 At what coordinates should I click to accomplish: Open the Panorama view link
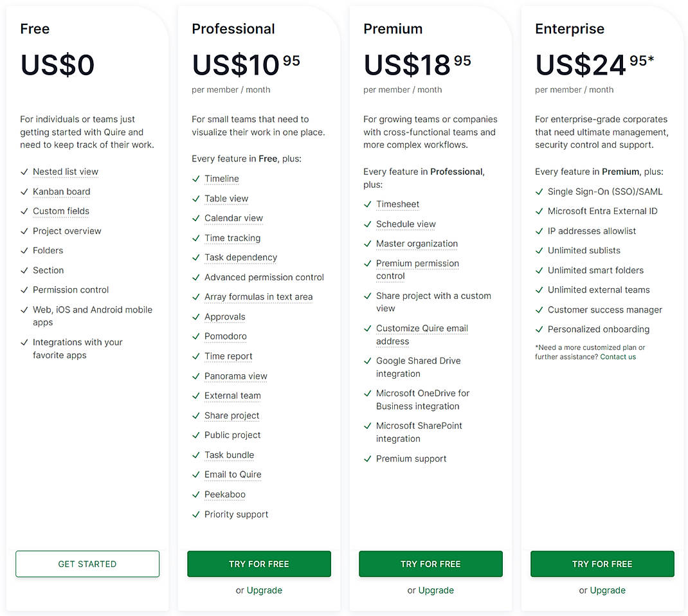(x=235, y=376)
